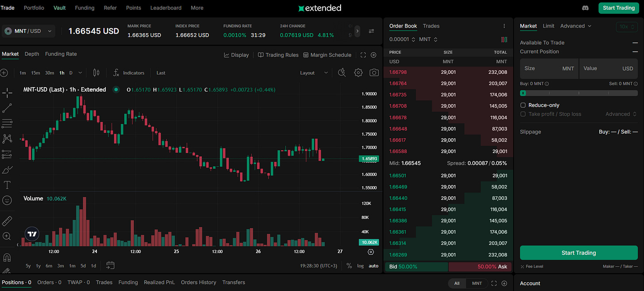644x291 pixels.
Task: Open the MNT / USD market selector
Action: click(28, 31)
